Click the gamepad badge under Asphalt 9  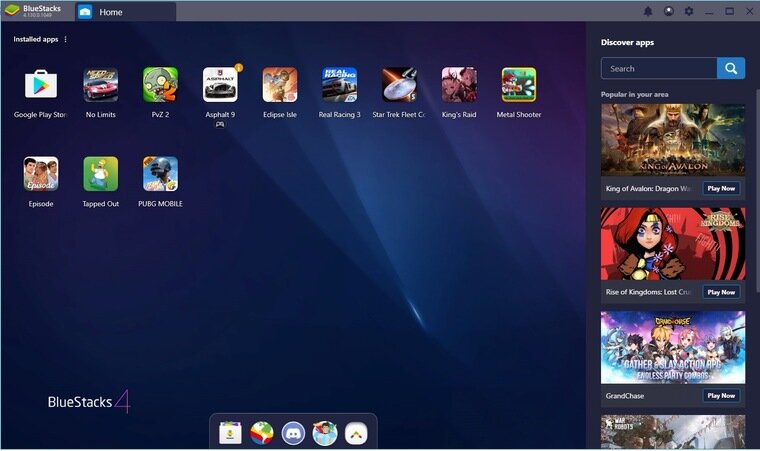click(220, 124)
